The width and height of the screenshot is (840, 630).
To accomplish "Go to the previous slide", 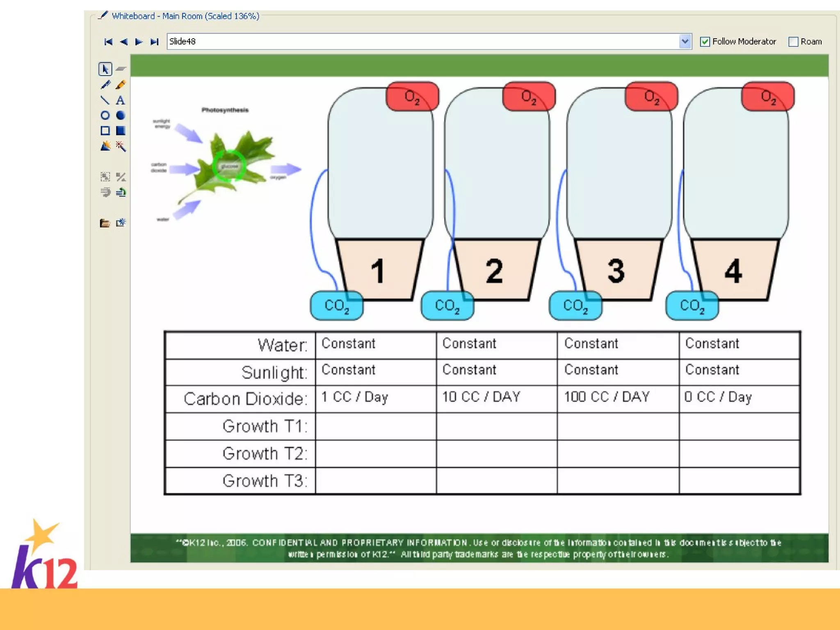I will tap(123, 42).
